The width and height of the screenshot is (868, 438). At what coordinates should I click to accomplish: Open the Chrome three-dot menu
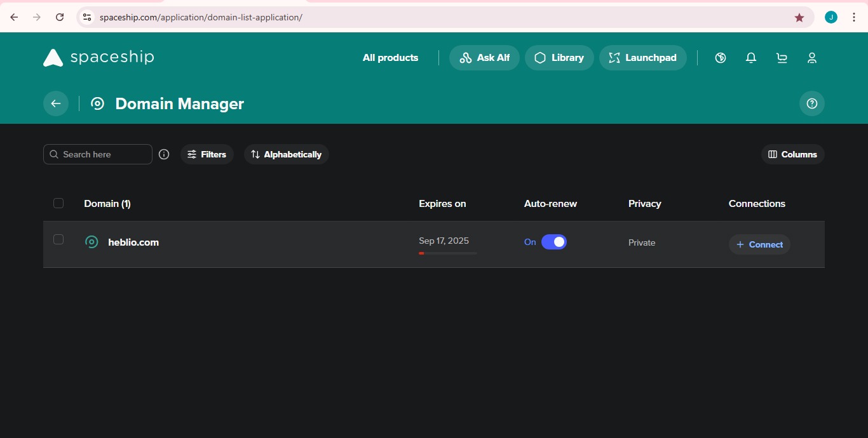coord(854,17)
